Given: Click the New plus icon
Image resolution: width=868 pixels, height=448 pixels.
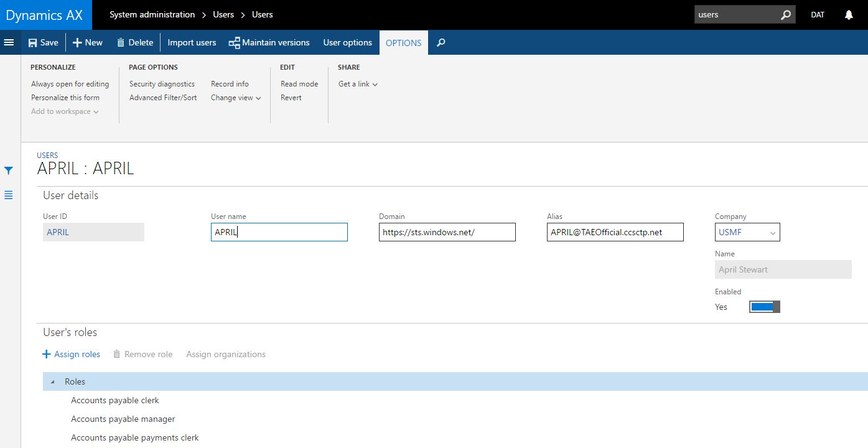Looking at the screenshot, I should (x=77, y=43).
